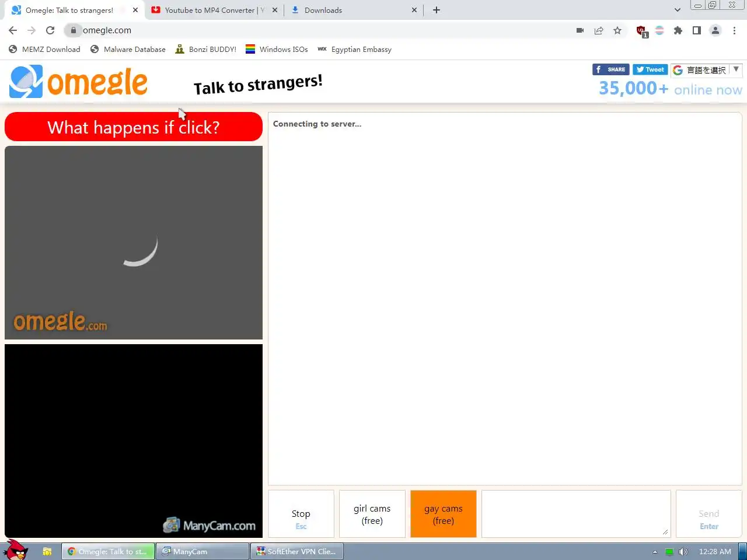
Task: Open ManyCam from the taskbar
Action: tap(202, 551)
